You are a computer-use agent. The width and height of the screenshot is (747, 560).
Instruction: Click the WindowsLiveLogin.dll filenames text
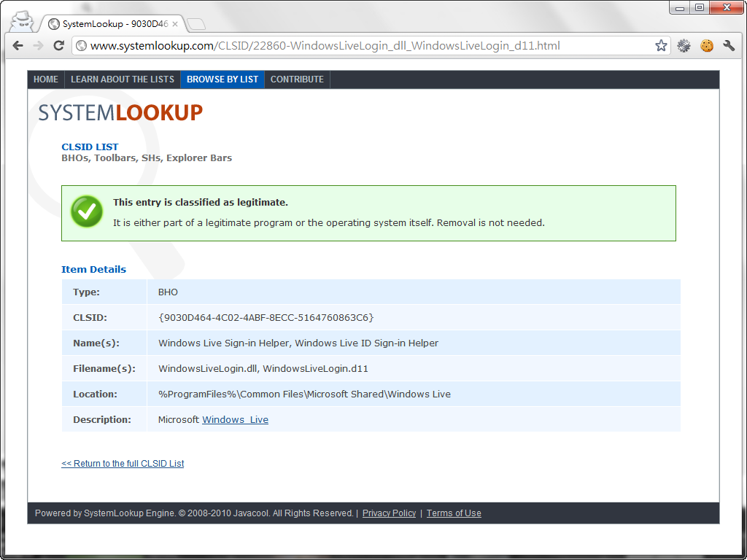click(x=263, y=368)
